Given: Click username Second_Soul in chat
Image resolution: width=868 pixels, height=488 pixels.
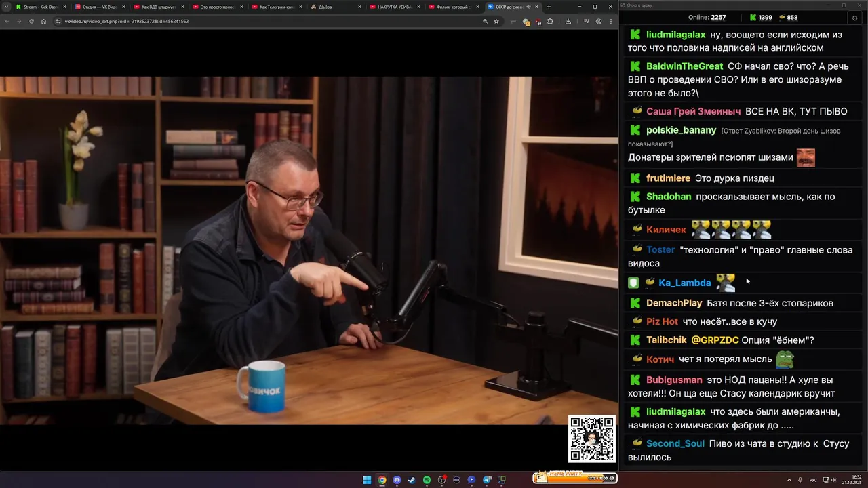Looking at the screenshot, I should (x=675, y=444).
